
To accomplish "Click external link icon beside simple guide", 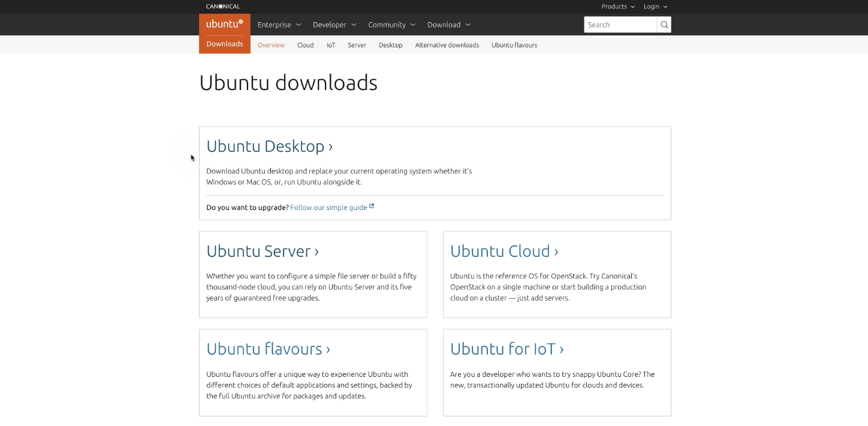I will 372,206.
